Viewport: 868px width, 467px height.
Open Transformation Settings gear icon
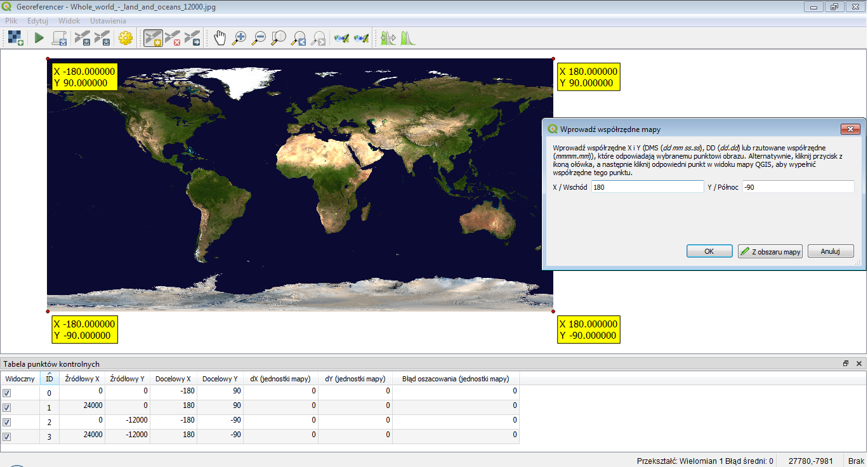[x=125, y=38]
